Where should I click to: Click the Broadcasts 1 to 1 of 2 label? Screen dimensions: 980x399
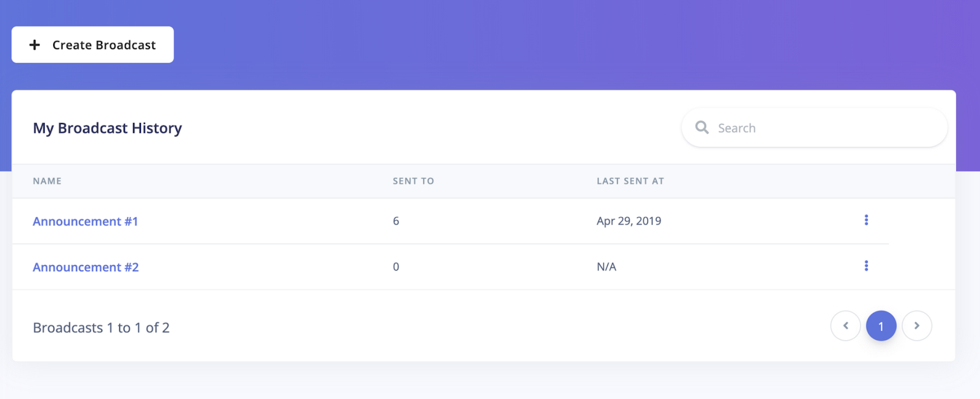click(x=101, y=328)
